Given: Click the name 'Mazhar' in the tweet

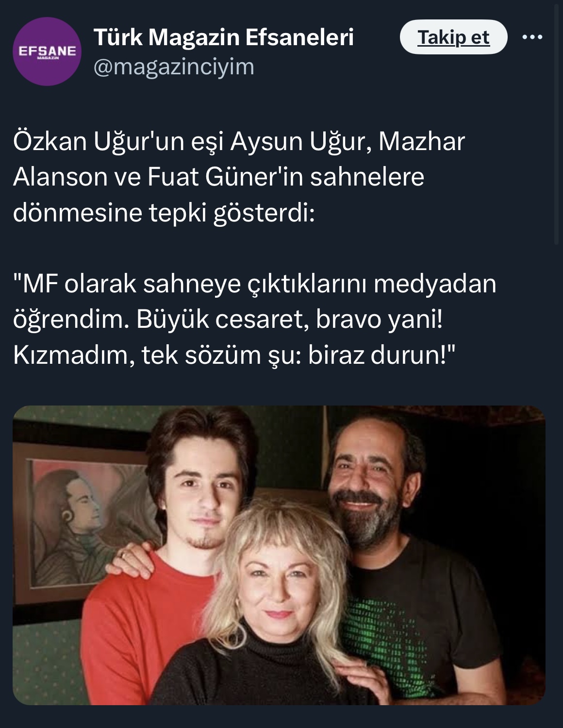Looking at the screenshot, I should [421, 142].
